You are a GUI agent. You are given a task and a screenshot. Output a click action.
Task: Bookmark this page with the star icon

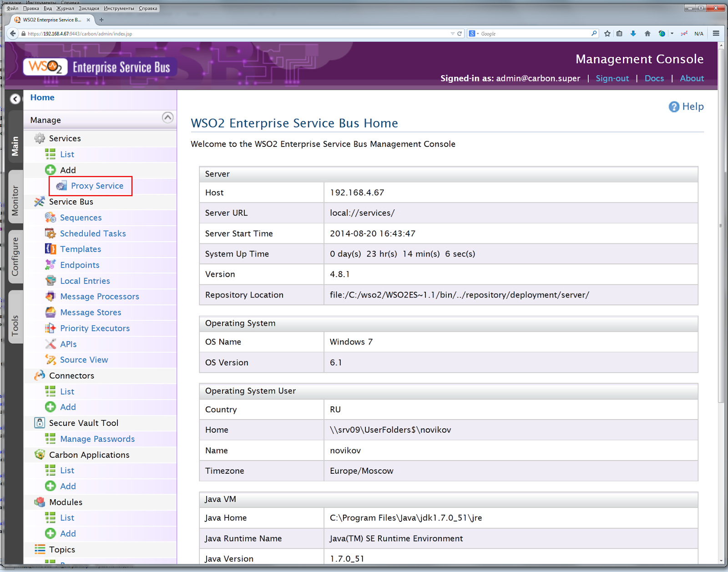607,33
